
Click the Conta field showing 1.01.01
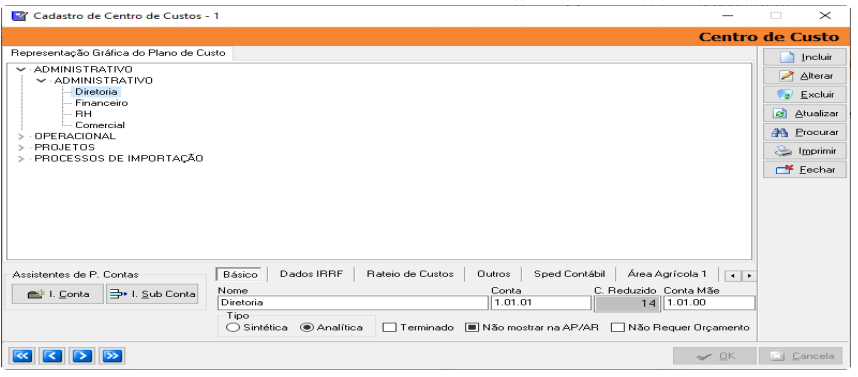(541, 303)
